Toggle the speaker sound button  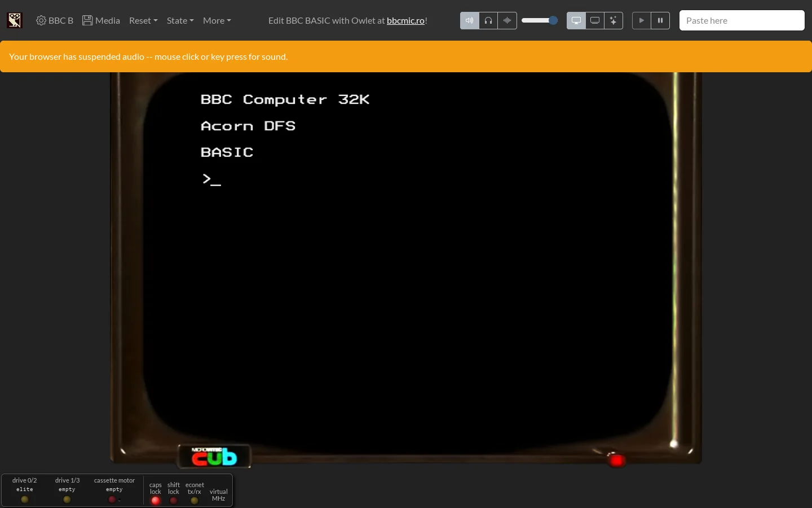coord(470,20)
